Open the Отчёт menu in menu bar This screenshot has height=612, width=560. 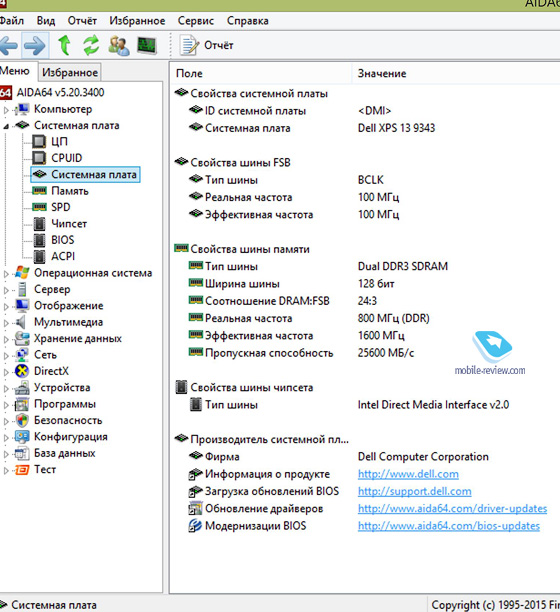coord(82,21)
